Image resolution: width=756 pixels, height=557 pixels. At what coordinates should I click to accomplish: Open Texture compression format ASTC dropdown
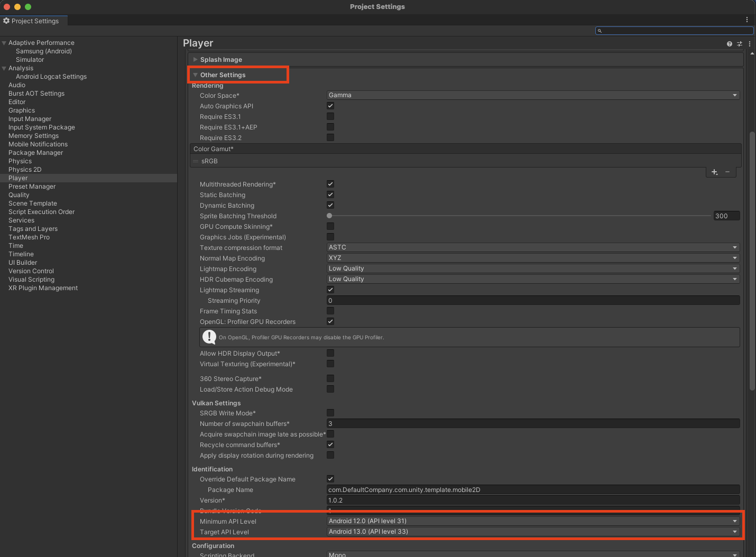[533, 247]
